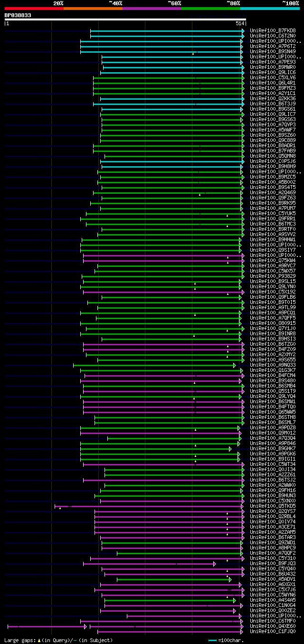Open hit UniRef100_A7PE93
The height and width of the screenshot is (644, 304).
273,62
